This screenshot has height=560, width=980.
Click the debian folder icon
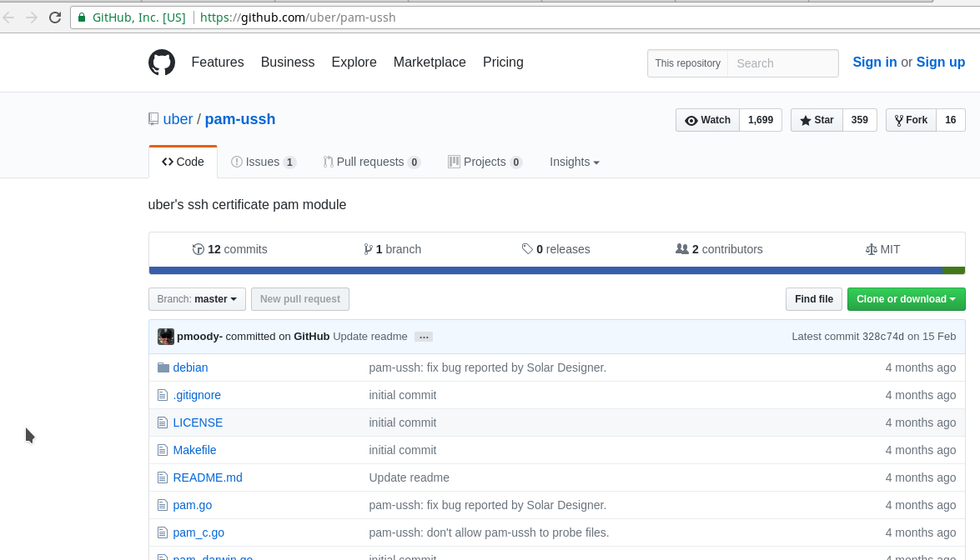pos(163,367)
